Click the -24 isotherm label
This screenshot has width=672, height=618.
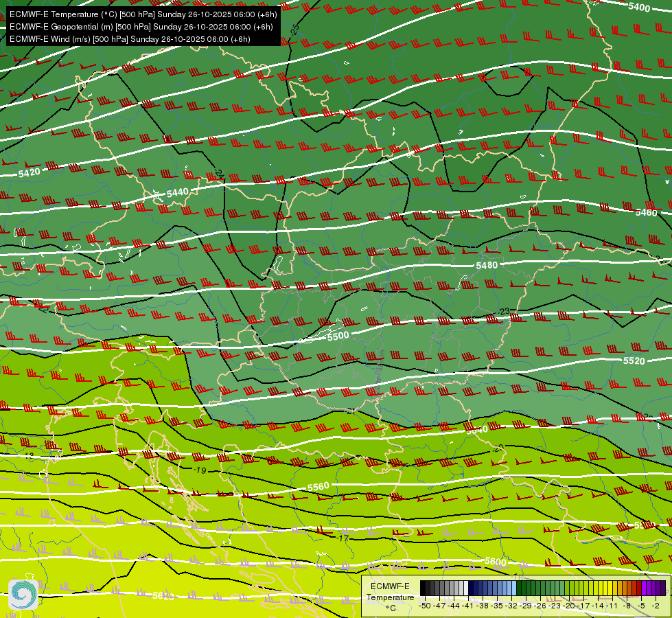click(x=219, y=174)
